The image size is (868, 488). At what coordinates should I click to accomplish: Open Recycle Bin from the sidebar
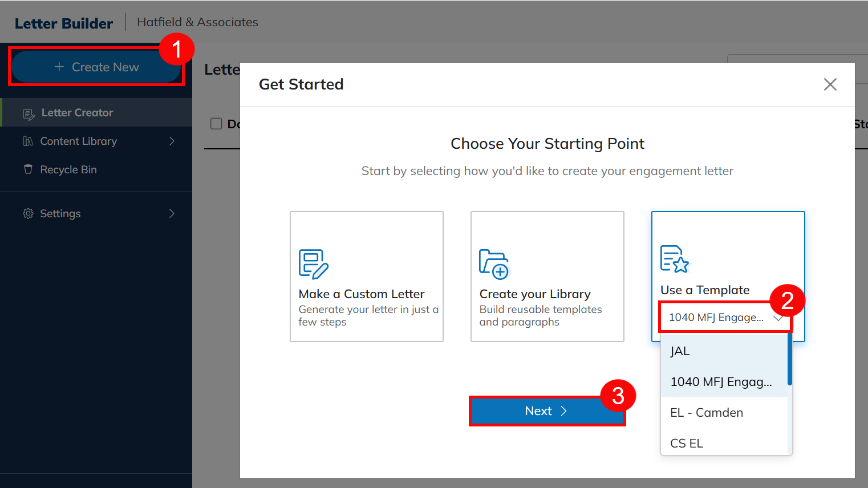pyautogui.click(x=68, y=170)
